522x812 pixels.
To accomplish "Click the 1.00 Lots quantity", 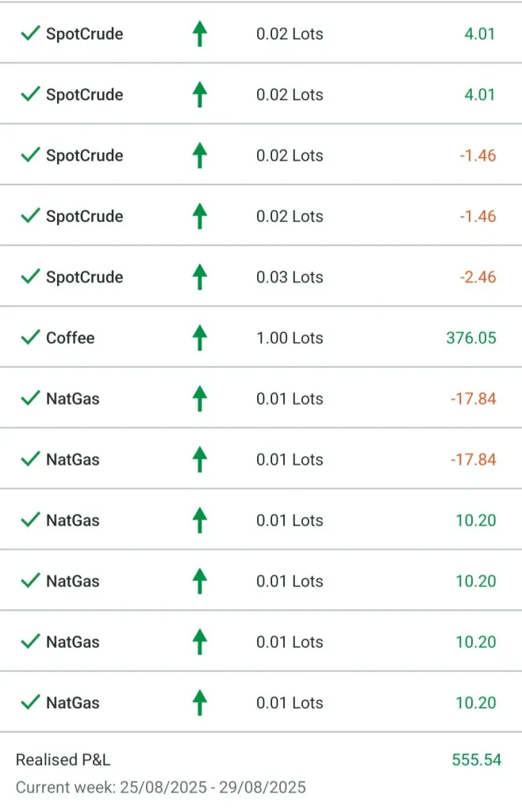I will (x=290, y=338).
